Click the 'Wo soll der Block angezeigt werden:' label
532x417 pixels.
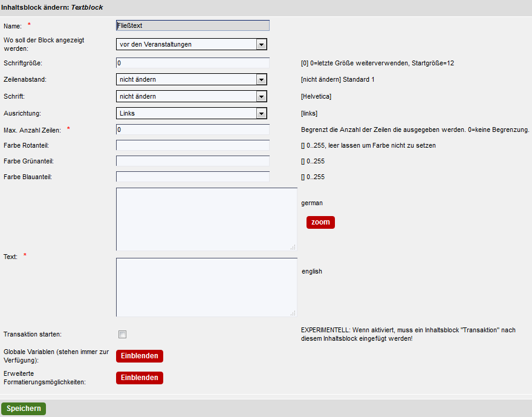click(x=44, y=45)
